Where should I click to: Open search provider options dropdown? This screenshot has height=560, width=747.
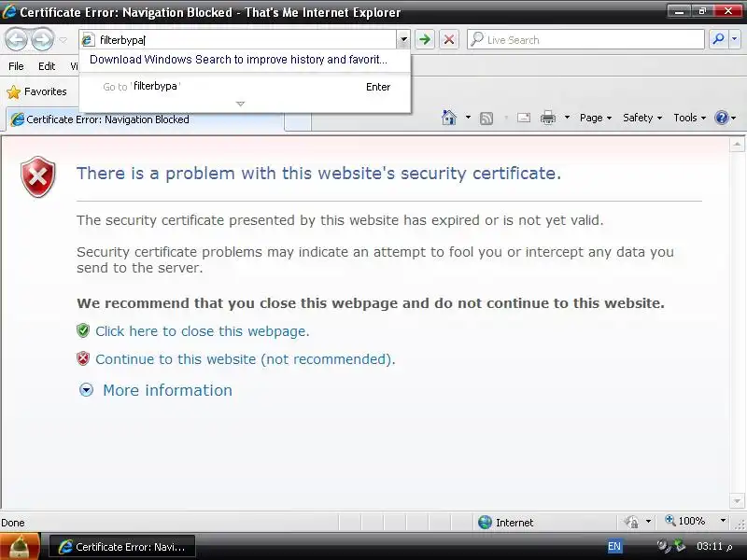[x=735, y=39]
